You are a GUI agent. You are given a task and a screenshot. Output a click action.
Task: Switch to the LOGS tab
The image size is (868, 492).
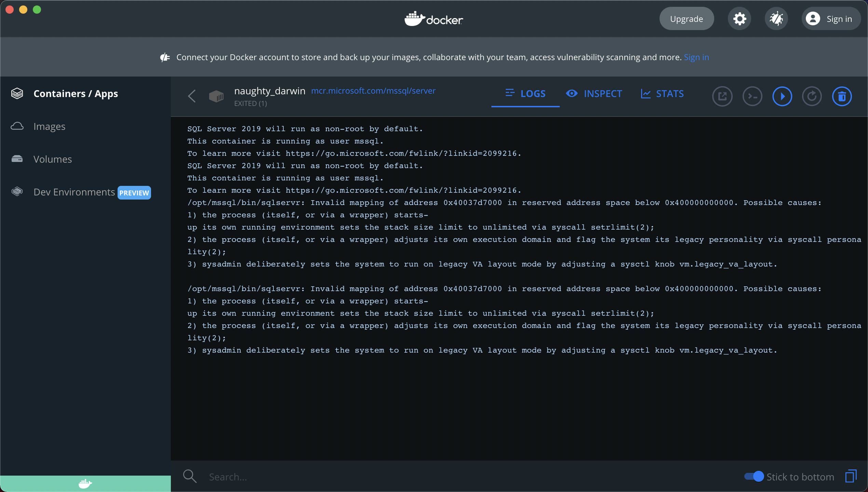click(526, 94)
